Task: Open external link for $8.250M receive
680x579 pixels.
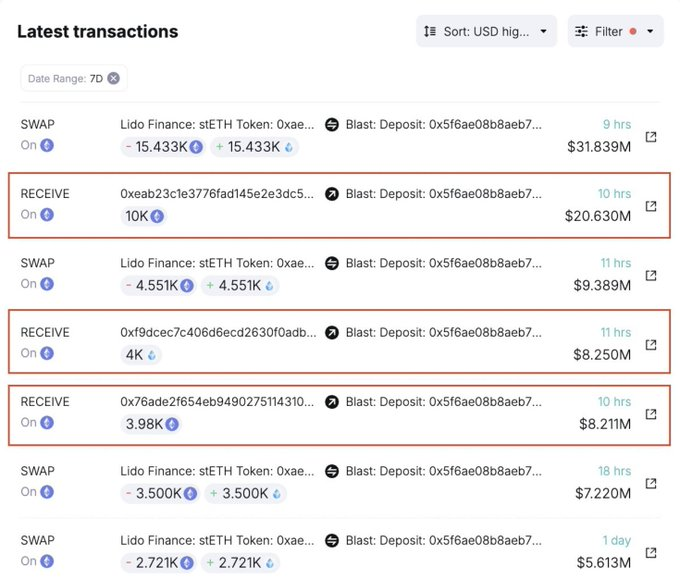Action: tap(651, 344)
